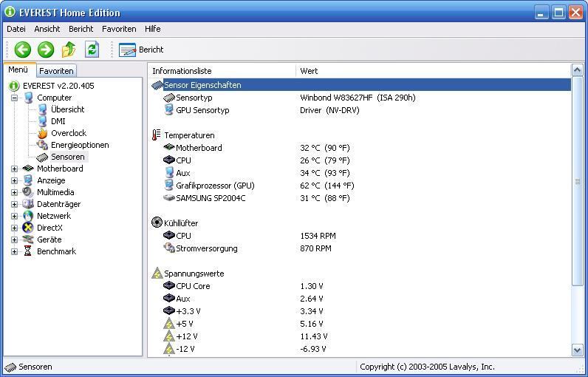Click the Informationsliste column header

pyautogui.click(x=222, y=71)
